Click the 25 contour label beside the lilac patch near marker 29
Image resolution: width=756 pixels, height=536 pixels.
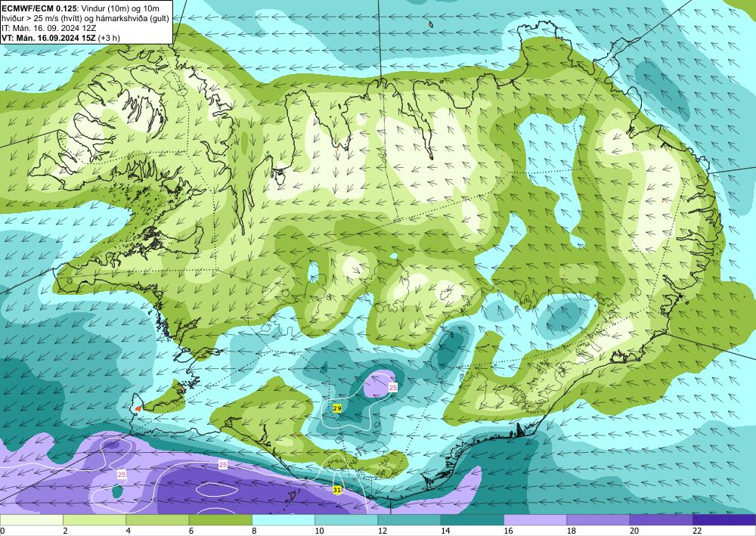(x=393, y=388)
